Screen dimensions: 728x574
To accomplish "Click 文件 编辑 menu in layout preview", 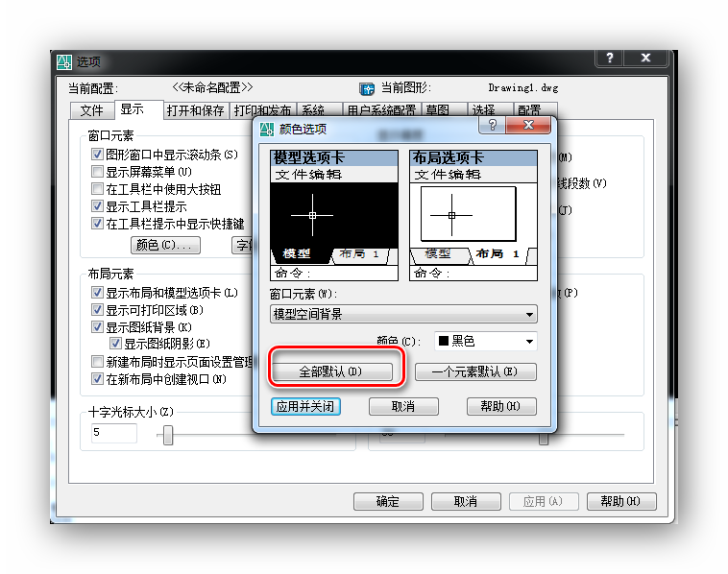I will pos(473,175).
